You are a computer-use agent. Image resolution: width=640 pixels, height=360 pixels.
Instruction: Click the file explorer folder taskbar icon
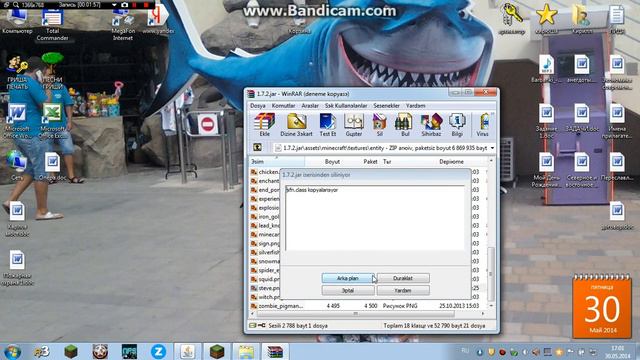point(246,351)
